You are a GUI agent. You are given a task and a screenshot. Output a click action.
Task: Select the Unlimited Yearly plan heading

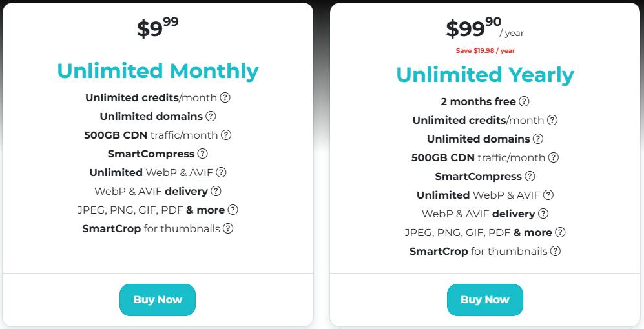pos(484,75)
